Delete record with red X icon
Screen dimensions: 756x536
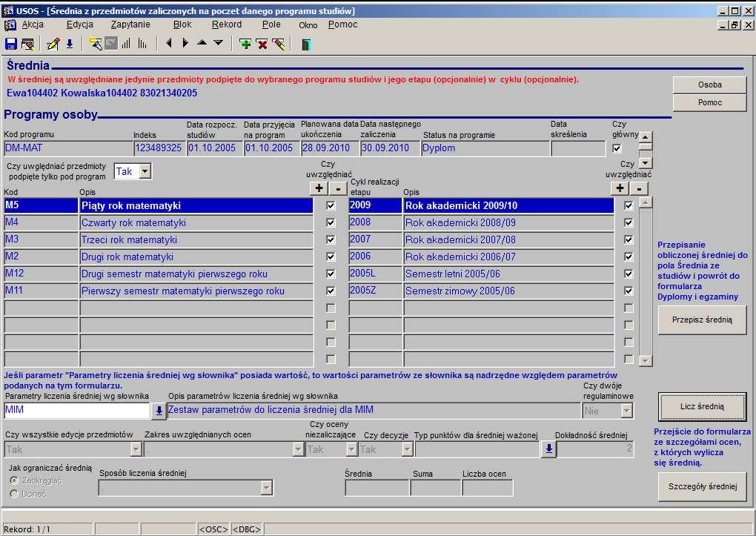point(262,44)
